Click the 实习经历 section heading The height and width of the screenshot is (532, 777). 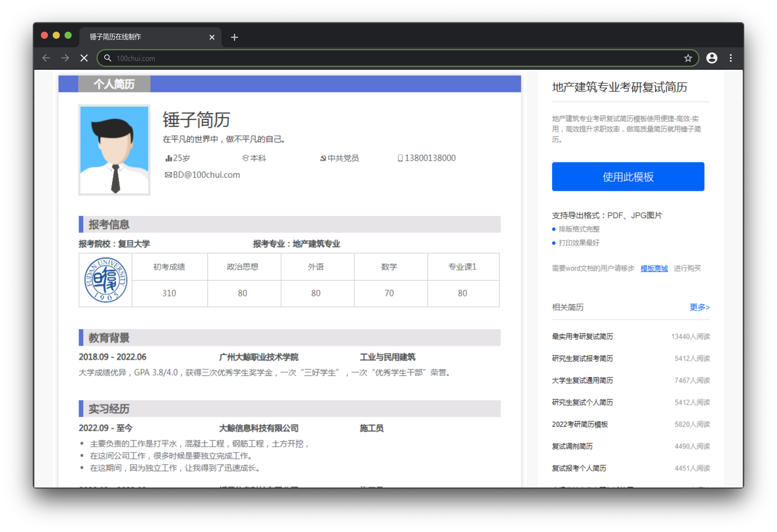click(109, 409)
